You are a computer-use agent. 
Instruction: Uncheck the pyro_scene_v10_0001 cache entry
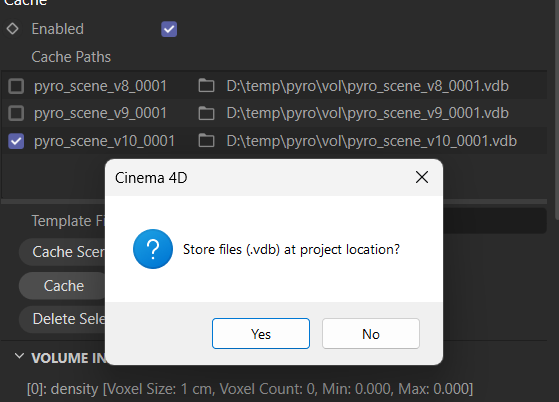click(x=16, y=141)
